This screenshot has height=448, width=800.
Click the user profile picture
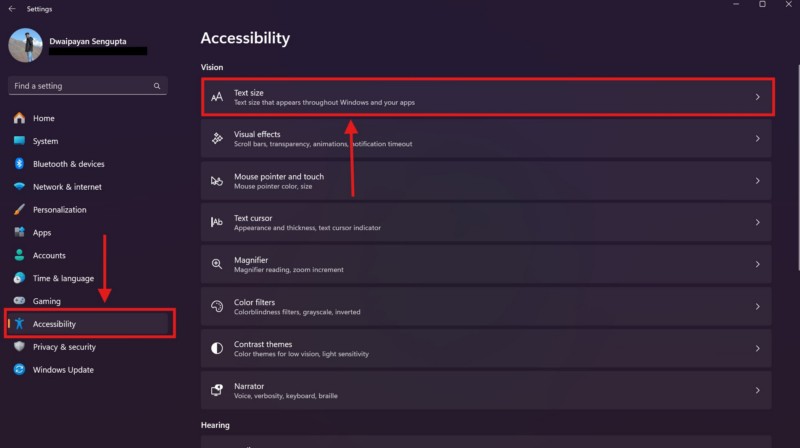pos(26,44)
